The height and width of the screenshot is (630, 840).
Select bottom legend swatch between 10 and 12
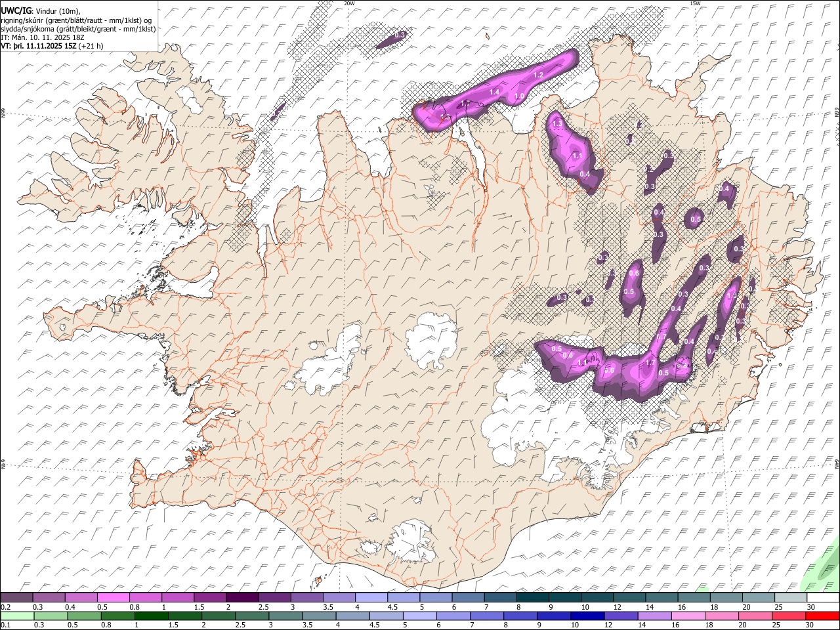588,616
